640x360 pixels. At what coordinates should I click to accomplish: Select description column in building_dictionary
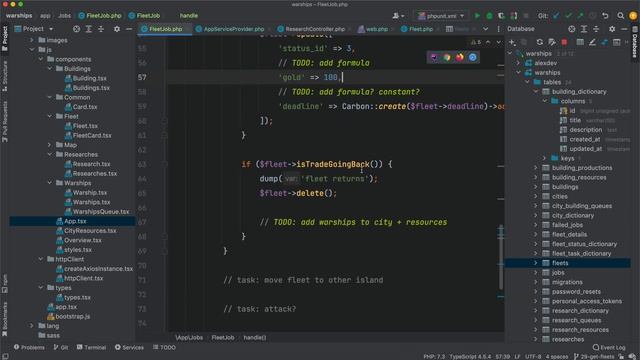pyautogui.click(x=585, y=129)
